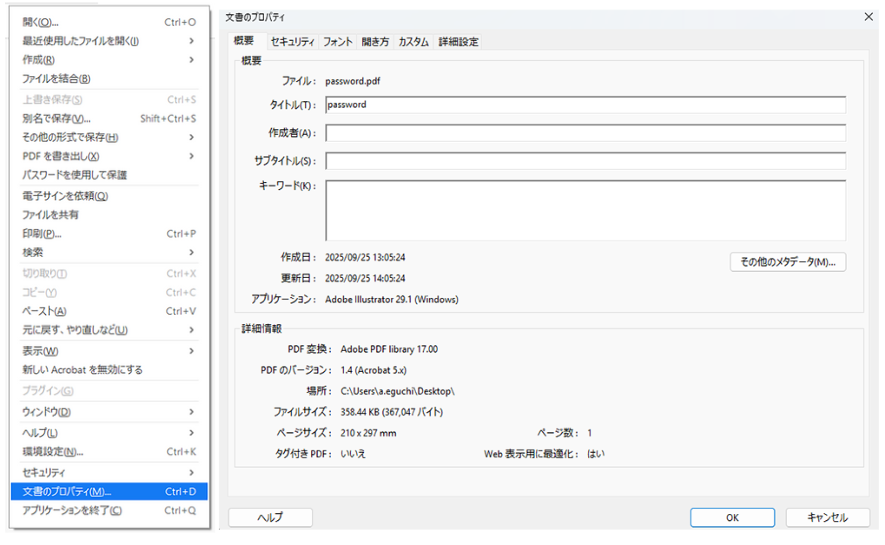This screenshot has width=885, height=545.
Task: Click the タイトル text field
Action: click(x=585, y=105)
